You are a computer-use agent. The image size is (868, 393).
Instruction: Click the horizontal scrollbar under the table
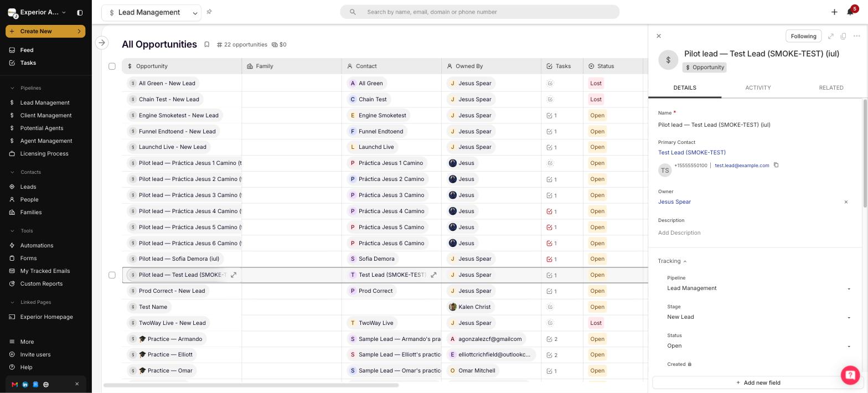pos(251,385)
